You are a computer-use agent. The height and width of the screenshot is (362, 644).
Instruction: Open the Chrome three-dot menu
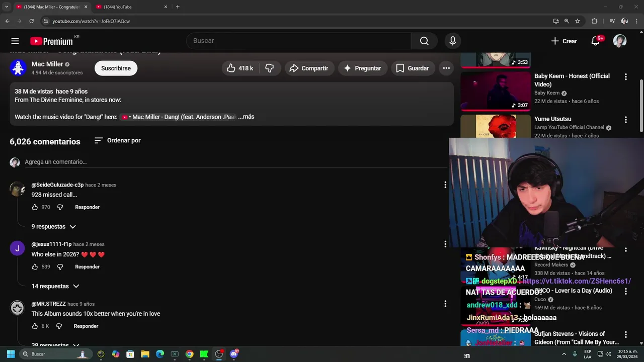(636, 21)
